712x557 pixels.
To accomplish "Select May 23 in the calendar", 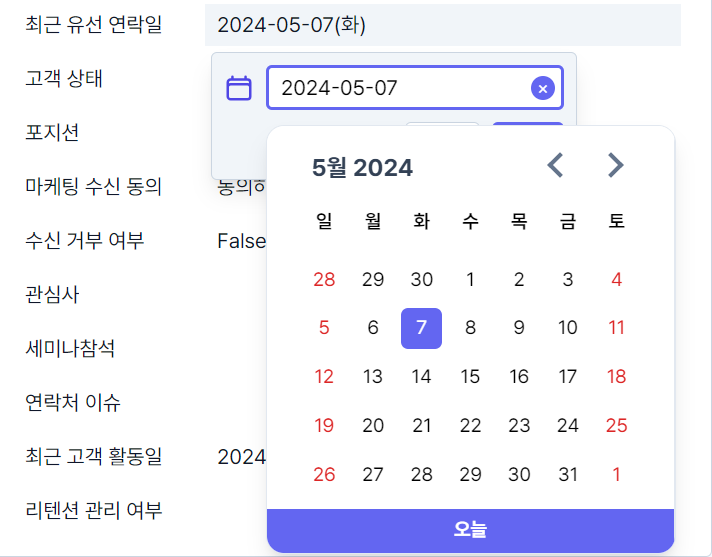I will click(519, 426).
